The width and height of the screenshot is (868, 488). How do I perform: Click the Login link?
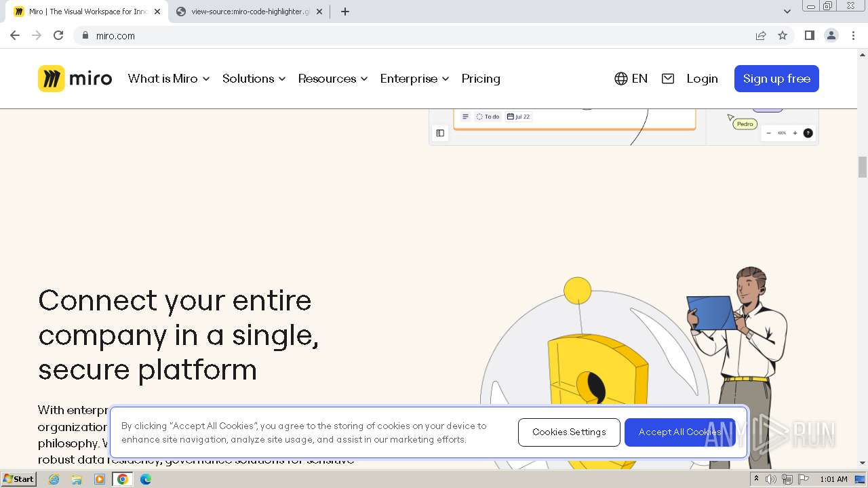702,79
